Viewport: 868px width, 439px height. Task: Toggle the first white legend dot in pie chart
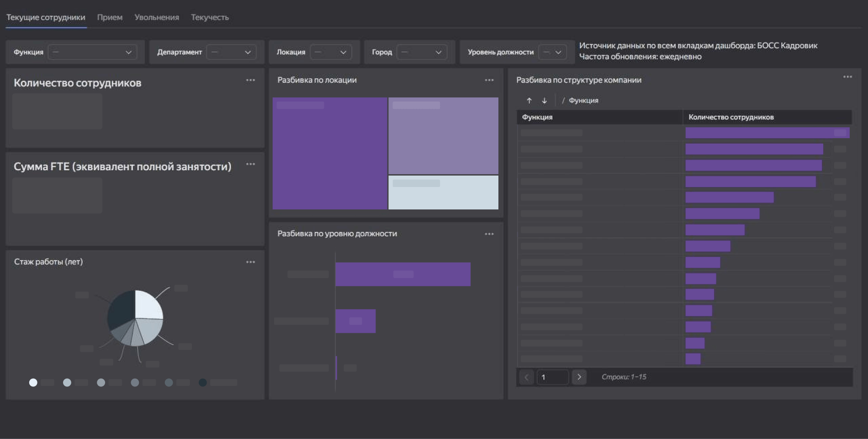33,382
